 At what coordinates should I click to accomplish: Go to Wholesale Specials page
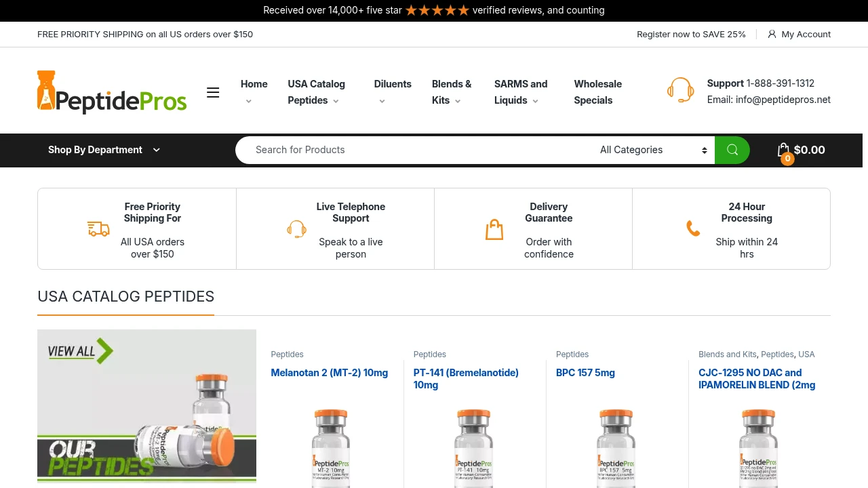click(x=597, y=92)
